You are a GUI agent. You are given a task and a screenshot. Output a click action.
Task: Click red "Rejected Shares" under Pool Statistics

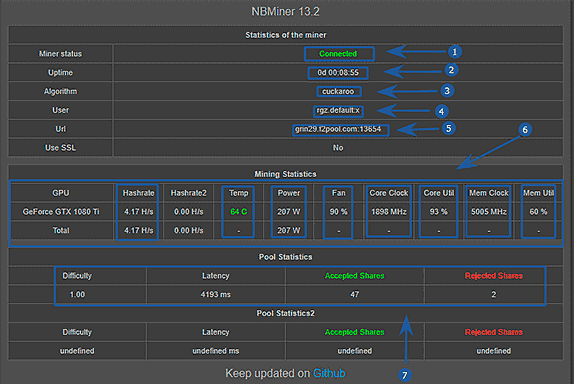click(494, 276)
